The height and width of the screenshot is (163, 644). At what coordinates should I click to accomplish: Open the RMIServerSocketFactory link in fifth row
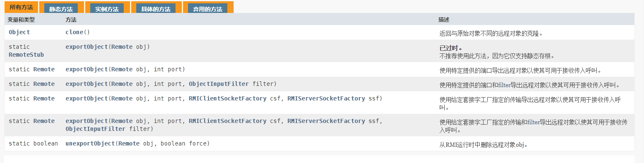(326, 98)
